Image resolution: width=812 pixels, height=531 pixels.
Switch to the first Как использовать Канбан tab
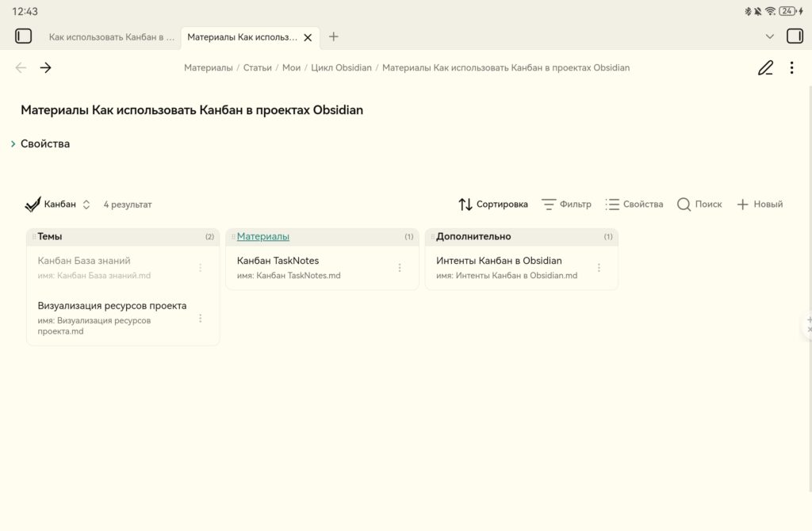click(x=111, y=37)
